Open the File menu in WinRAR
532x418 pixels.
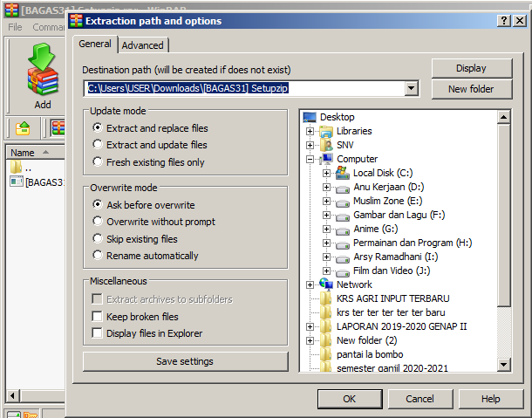(x=15, y=27)
